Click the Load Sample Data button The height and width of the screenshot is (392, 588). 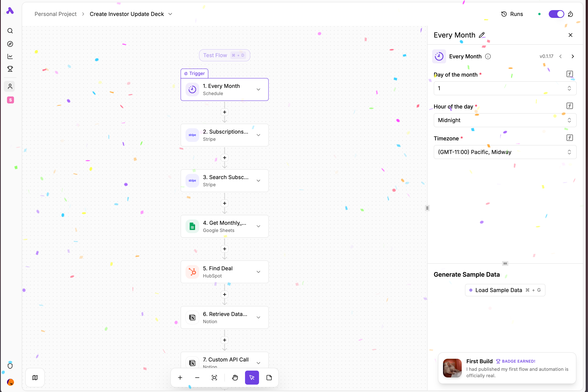coord(505,290)
